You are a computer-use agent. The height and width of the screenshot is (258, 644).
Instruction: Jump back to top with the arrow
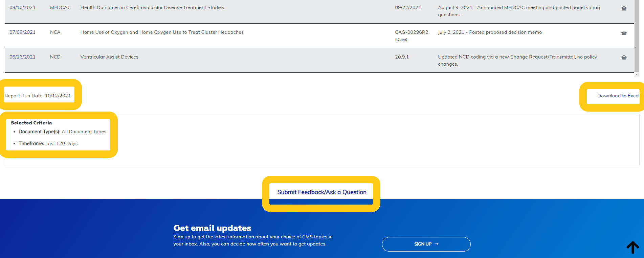pyautogui.click(x=632, y=247)
